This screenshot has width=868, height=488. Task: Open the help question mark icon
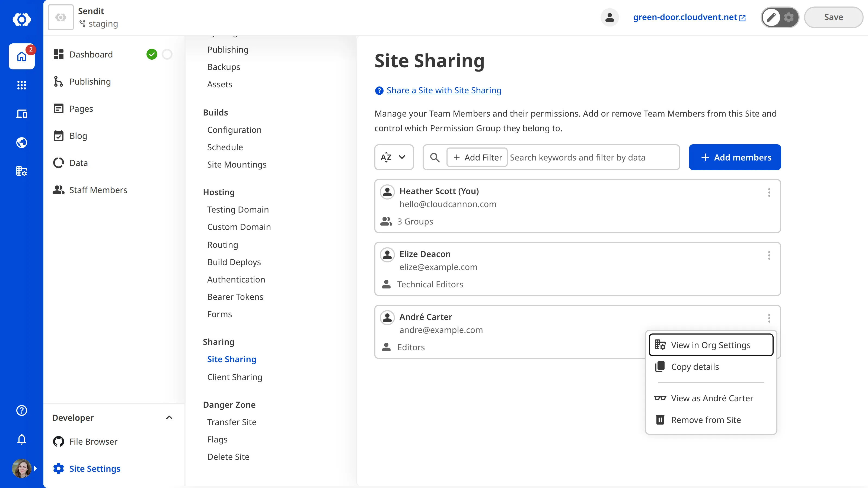click(x=22, y=410)
